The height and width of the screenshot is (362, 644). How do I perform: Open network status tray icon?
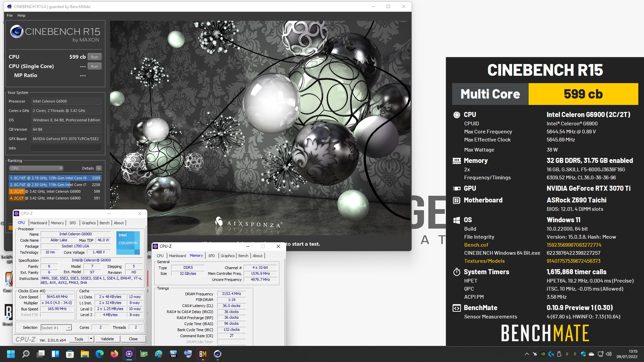click(600, 354)
